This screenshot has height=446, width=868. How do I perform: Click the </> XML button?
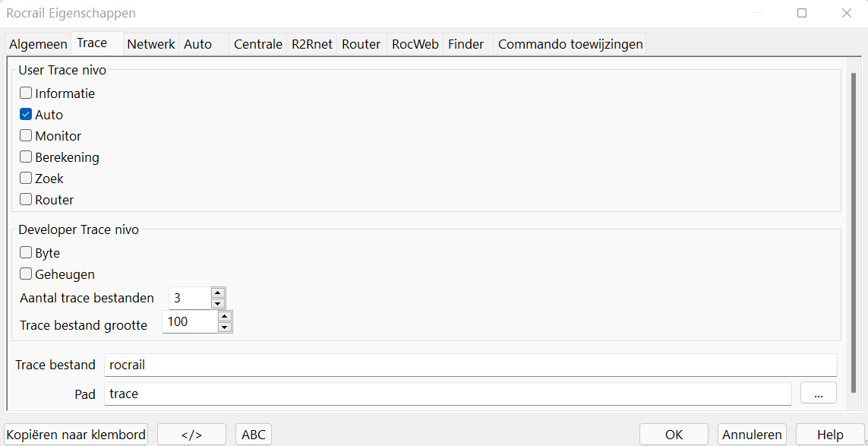191,435
